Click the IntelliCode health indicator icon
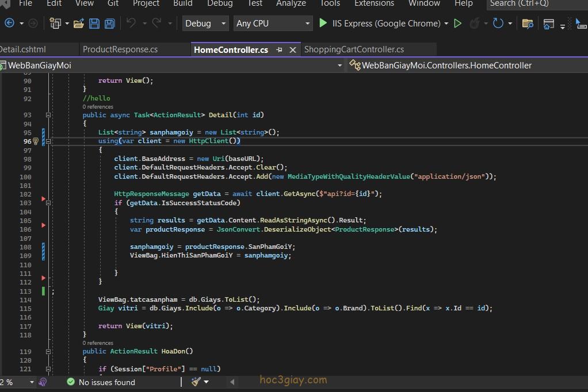Viewport: 588px width, 392px height. point(43,382)
